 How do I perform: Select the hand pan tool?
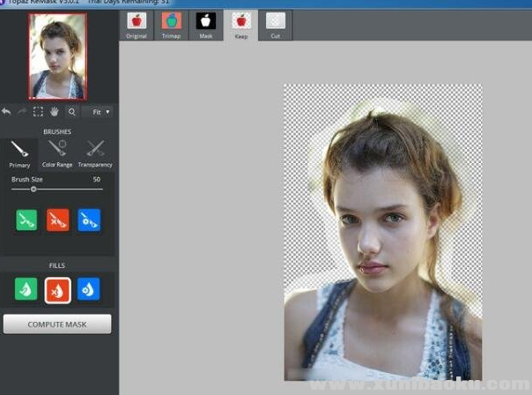coord(54,112)
